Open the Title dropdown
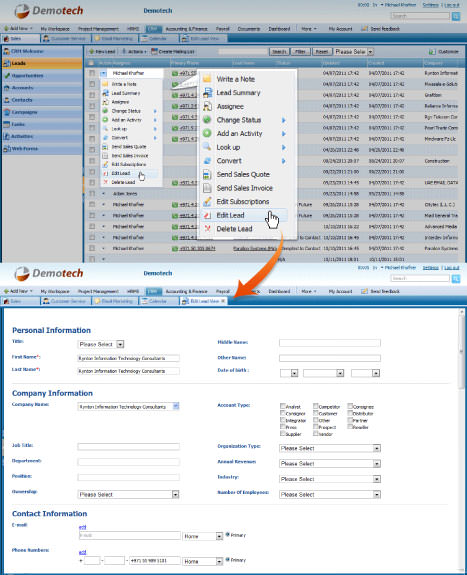 [101, 344]
